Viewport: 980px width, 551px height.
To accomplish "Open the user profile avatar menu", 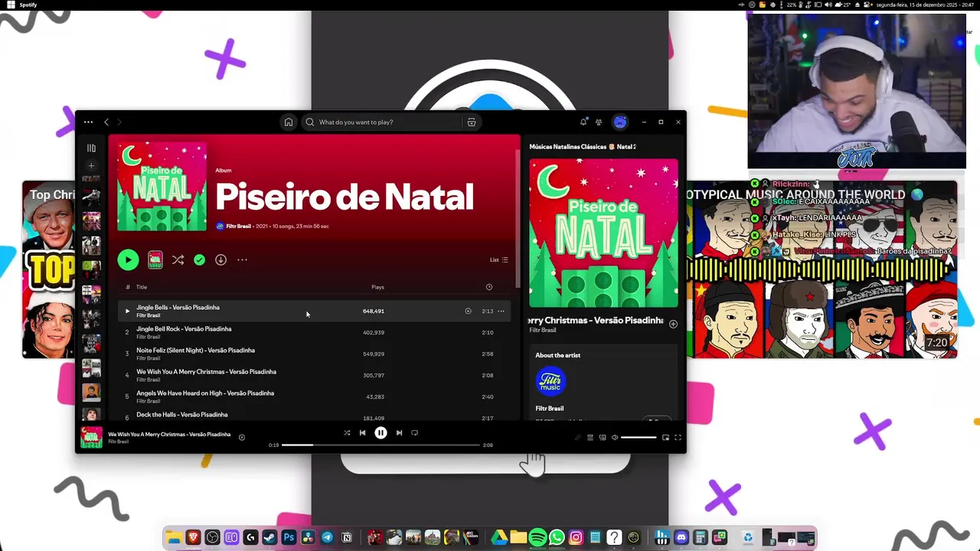I will (620, 122).
